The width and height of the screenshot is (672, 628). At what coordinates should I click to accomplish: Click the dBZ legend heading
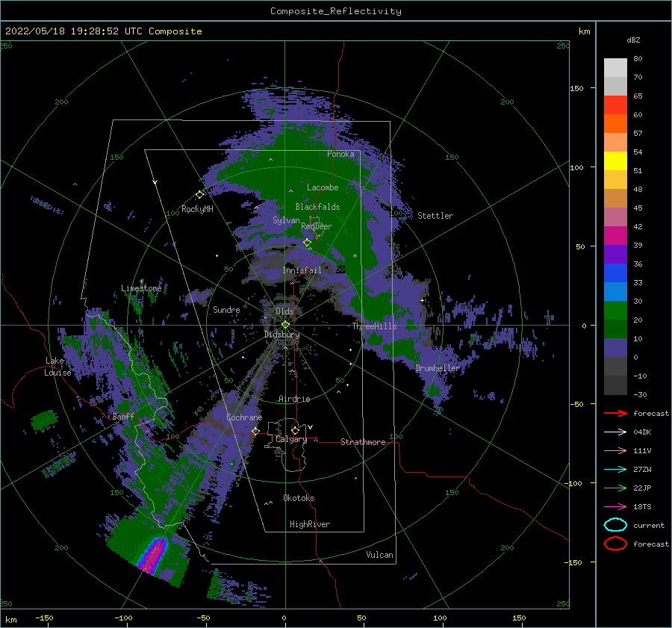point(633,40)
